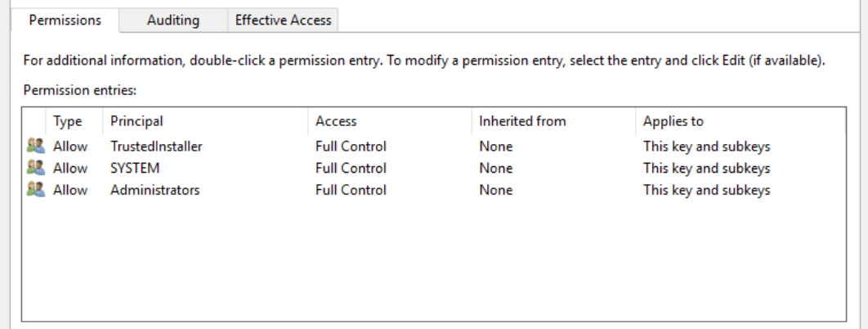Click the Applies to column header
Image resolution: width=868 pixels, height=329 pixels.
click(673, 121)
